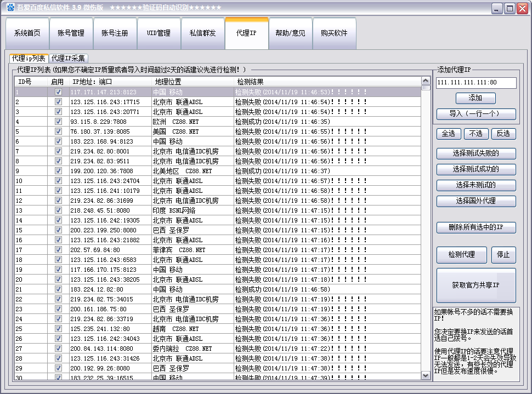Delete selected IPs with 删除所有选中的IP
532x394 pixels.
pos(476,227)
